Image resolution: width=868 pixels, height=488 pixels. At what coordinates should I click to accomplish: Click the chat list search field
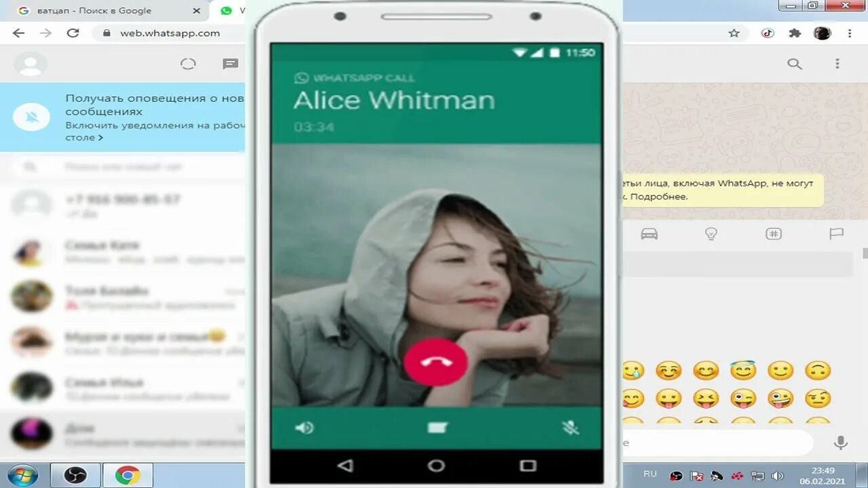pos(129,166)
